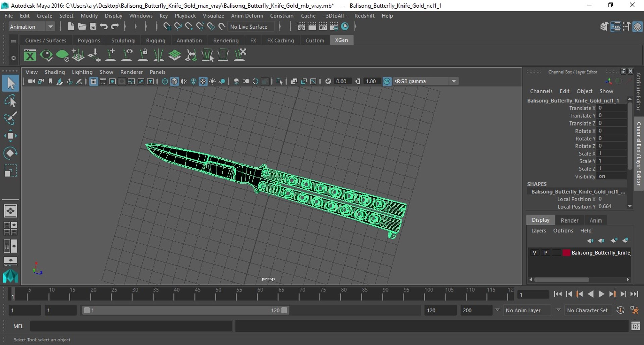Viewport: 644px width, 345px height.
Task: Select the Lasso tool in the toolbox
Action: coord(10,101)
